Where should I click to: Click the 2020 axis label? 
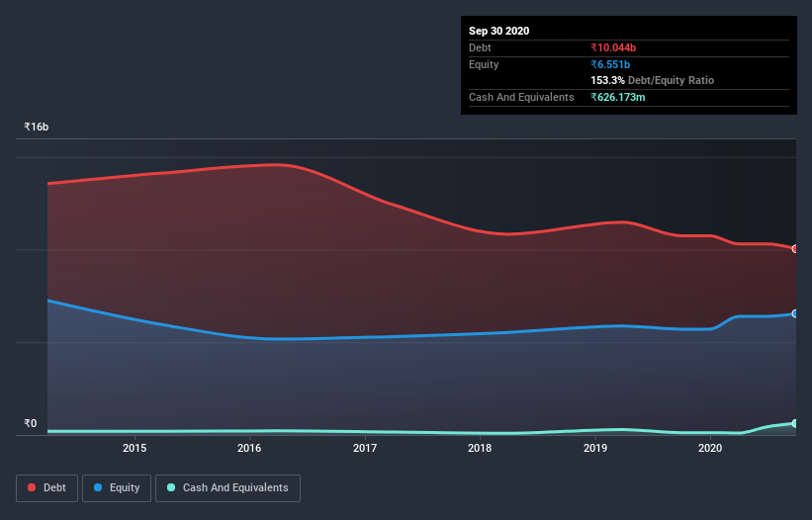(710, 448)
